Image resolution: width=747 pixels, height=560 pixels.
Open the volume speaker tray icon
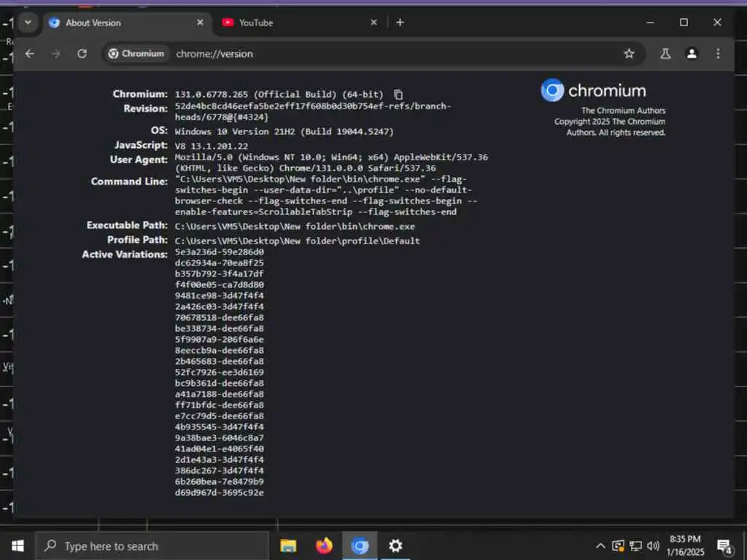pyautogui.click(x=653, y=545)
